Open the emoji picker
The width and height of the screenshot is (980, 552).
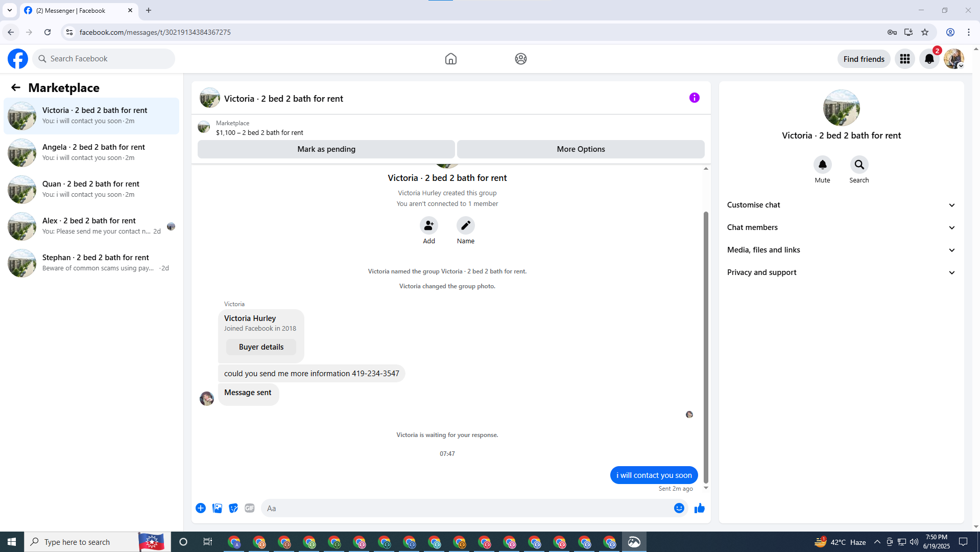tap(679, 508)
